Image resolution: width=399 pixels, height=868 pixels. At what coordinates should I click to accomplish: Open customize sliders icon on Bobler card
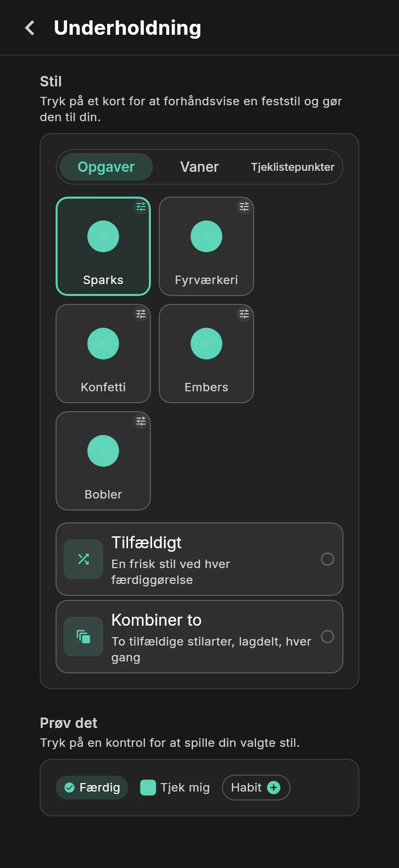pyautogui.click(x=141, y=421)
